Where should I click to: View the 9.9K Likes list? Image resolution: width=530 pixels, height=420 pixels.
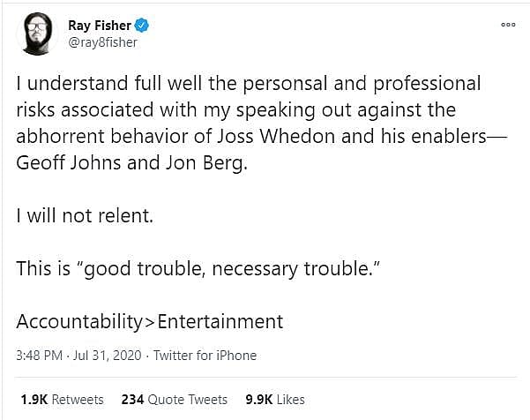click(276, 400)
